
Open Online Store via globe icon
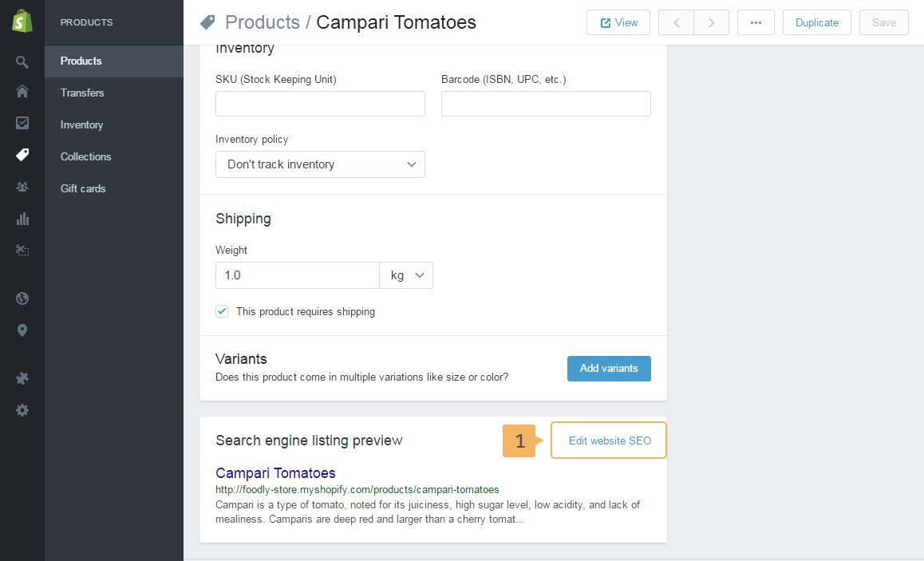click(22, 298)
